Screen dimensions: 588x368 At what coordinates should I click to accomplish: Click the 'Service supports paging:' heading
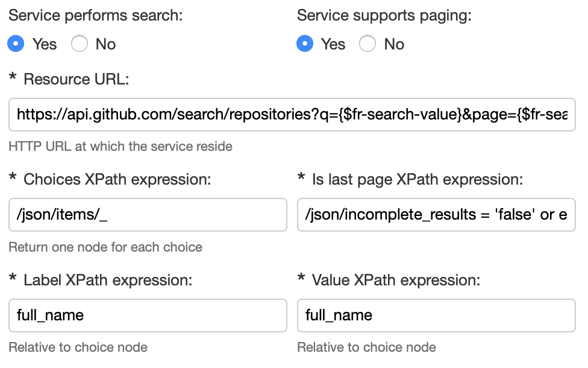[x=384, y=16]
